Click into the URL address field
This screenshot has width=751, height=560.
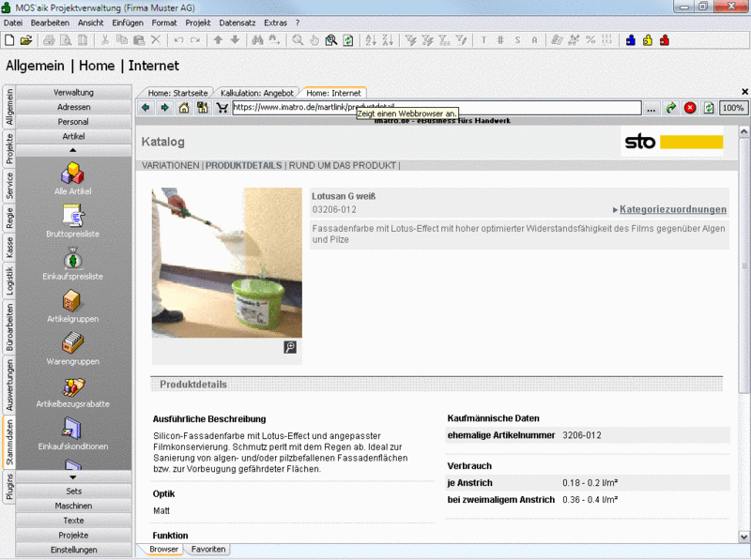(x=437, y=108)
